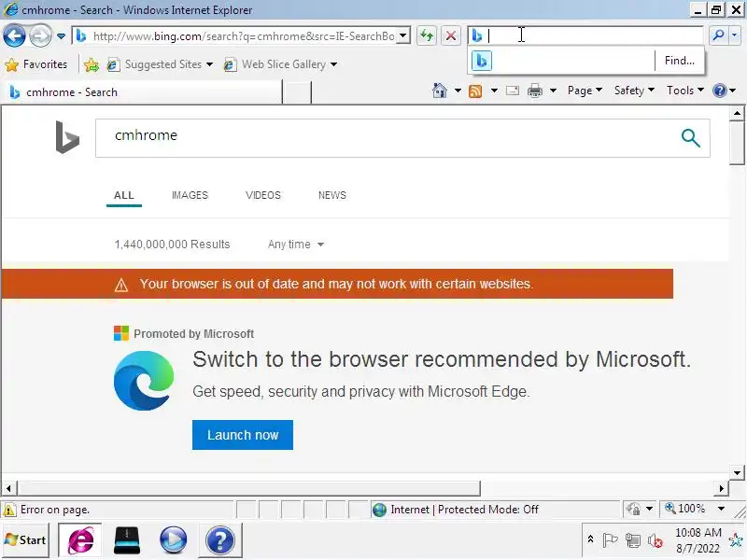Go back with the Back arrow button
The image size is (747, 560).
[x=14, y=35]
